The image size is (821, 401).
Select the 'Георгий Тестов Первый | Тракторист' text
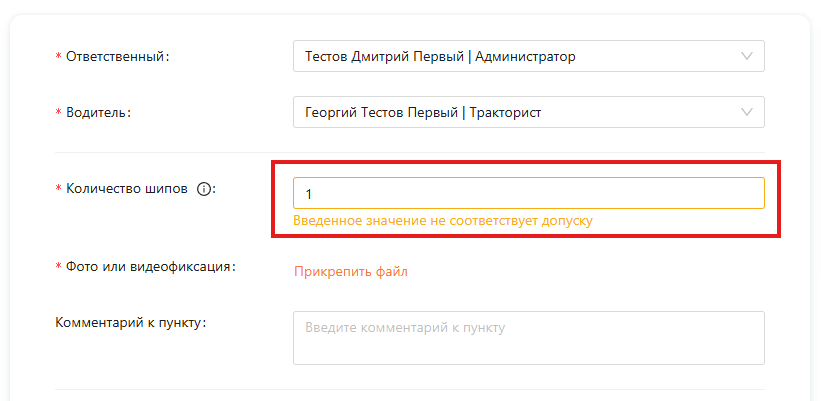pyautogui.click(x=423, y=113)
